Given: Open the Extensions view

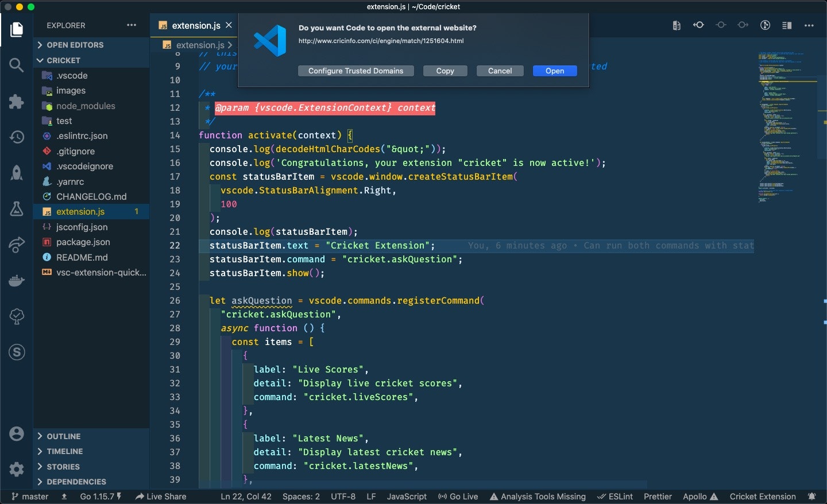Looking at the screenshot, I should (16, 102).
